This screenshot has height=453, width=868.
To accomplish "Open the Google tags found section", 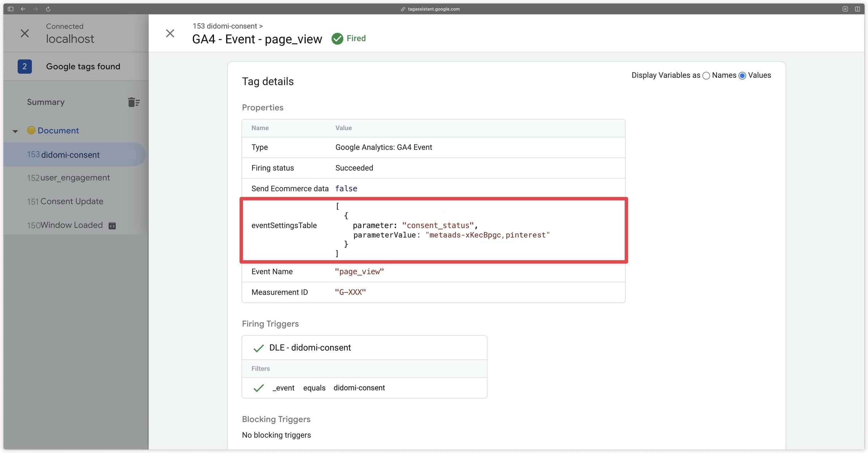I will coord(83,66).
